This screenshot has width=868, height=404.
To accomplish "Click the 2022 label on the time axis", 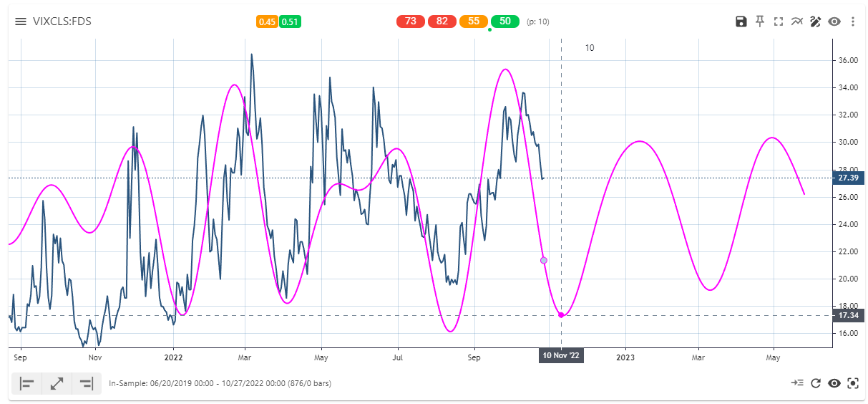I will [174, 356].
